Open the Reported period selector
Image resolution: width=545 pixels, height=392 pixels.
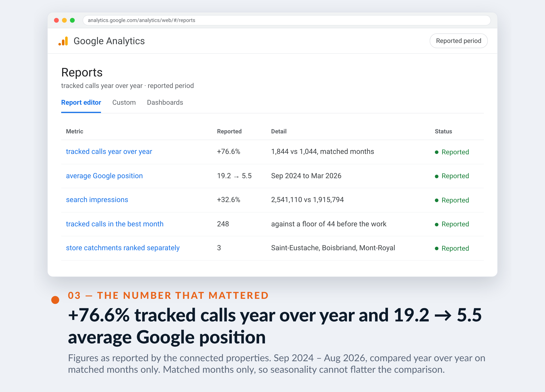pos(458,41)
